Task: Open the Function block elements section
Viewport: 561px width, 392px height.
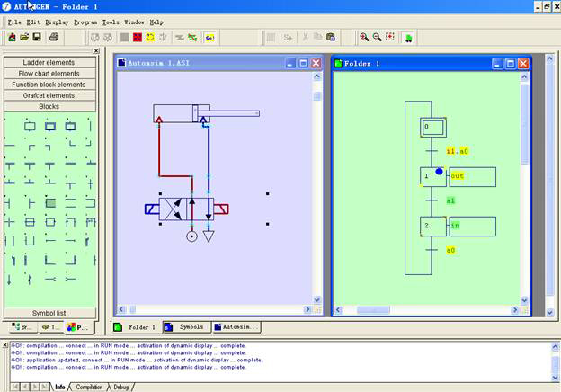Action: (49, 85)
